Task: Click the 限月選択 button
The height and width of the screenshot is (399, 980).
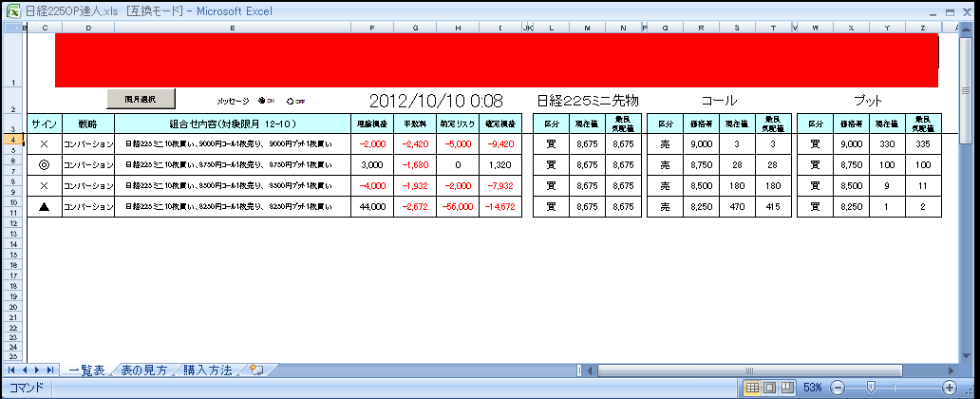Action: coord(141,99)
